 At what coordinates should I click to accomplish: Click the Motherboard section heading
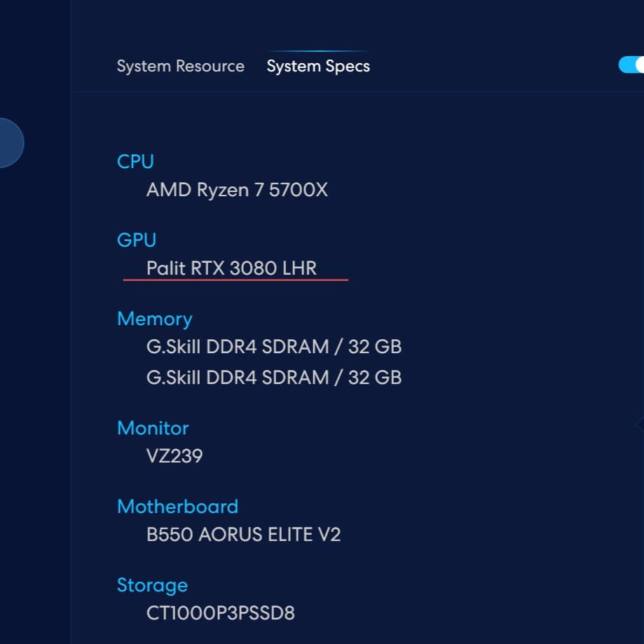[x=177, y=507]
